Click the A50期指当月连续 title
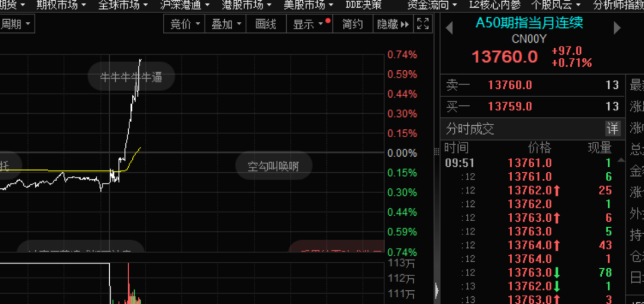The width and height of the screenshot is (644, 304). pos(529,23)
